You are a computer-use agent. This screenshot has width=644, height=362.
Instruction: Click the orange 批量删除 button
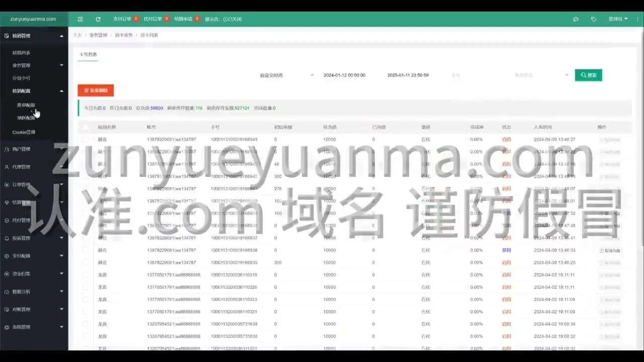tap(96, 90)
